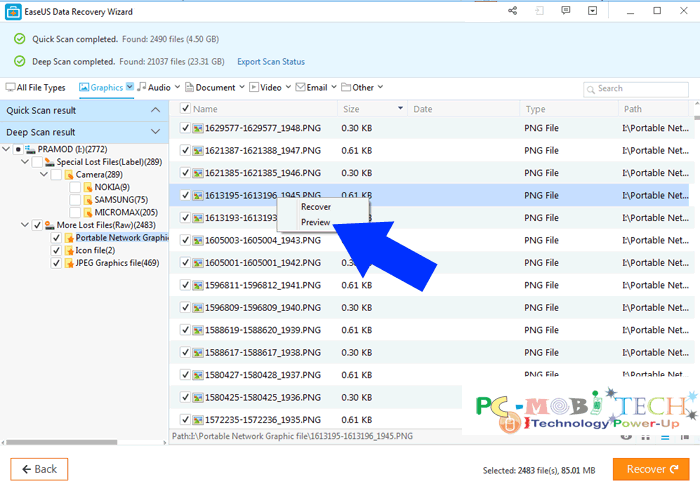Click the tree panel horizontal scrollbar
The image size is (700, 491).
pos(62,442)
